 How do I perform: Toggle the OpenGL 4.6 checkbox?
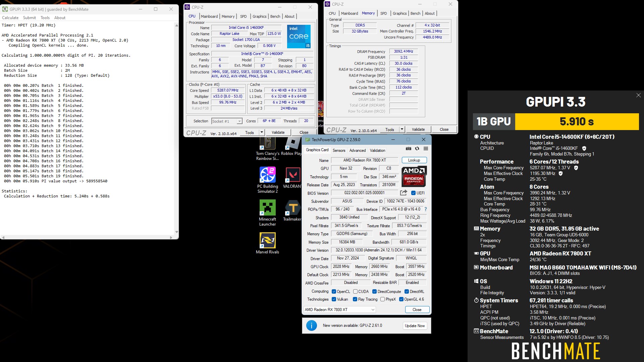pos(401,299)
